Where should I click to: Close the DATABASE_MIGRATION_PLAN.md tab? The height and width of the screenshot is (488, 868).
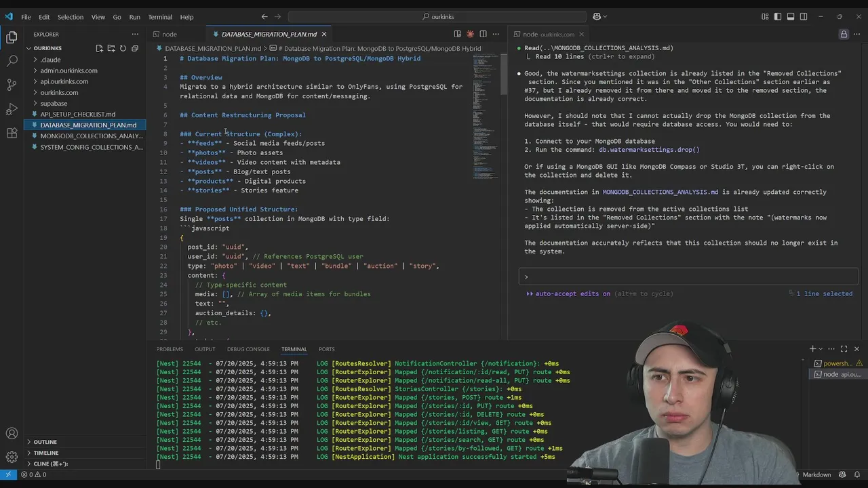324,34
